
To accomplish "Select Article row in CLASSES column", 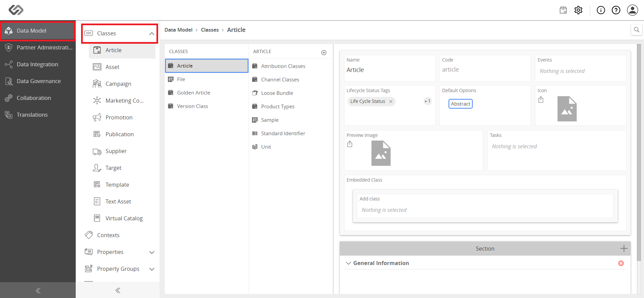I will coord(207,66).
